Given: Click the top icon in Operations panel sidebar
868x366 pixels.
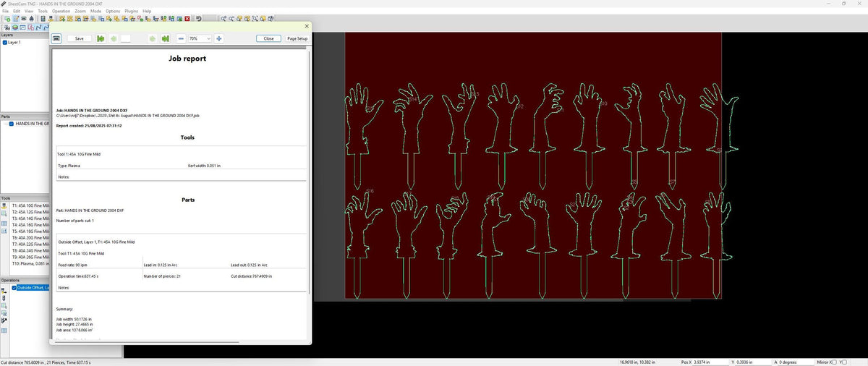Looking at the screenshot, I should 4,290.
